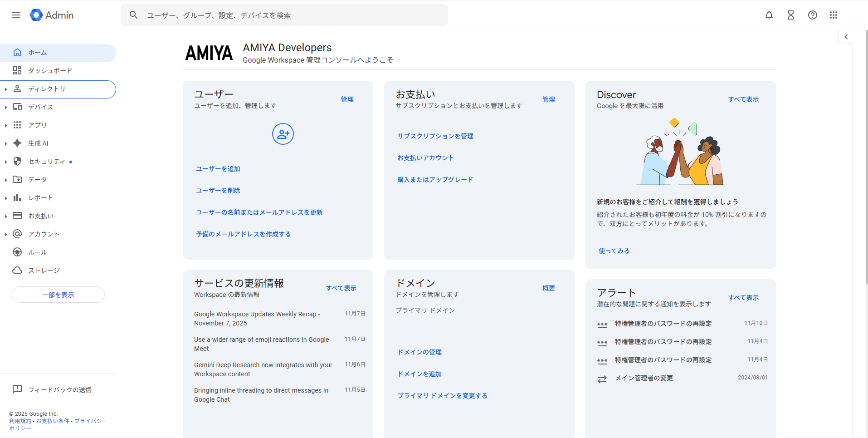Image resolution: width=868 pixels, height=438 pixels.
Task: Click the デバイス devices icon
Action: click(17, 107)
